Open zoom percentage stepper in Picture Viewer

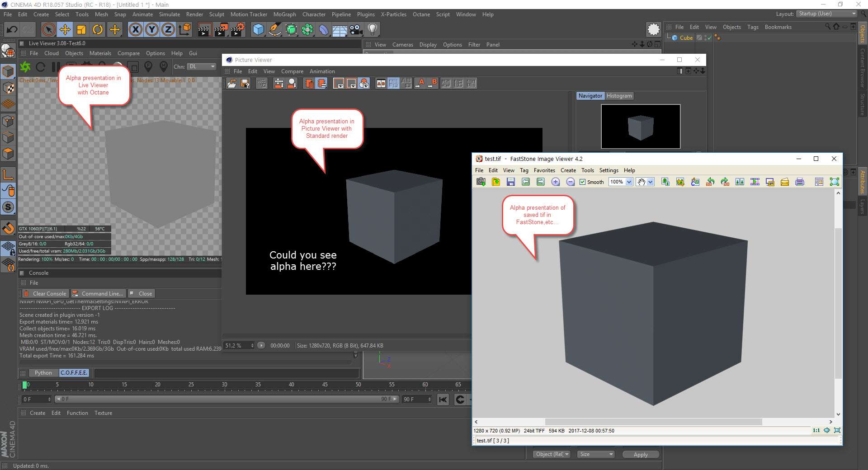tap(252, 346)
